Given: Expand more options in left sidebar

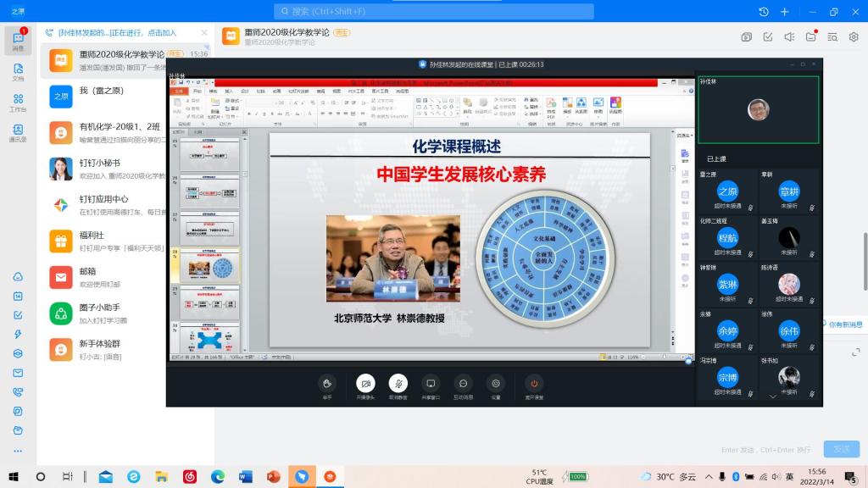Looking at the screenshot, I should click(x=18, y=451).
